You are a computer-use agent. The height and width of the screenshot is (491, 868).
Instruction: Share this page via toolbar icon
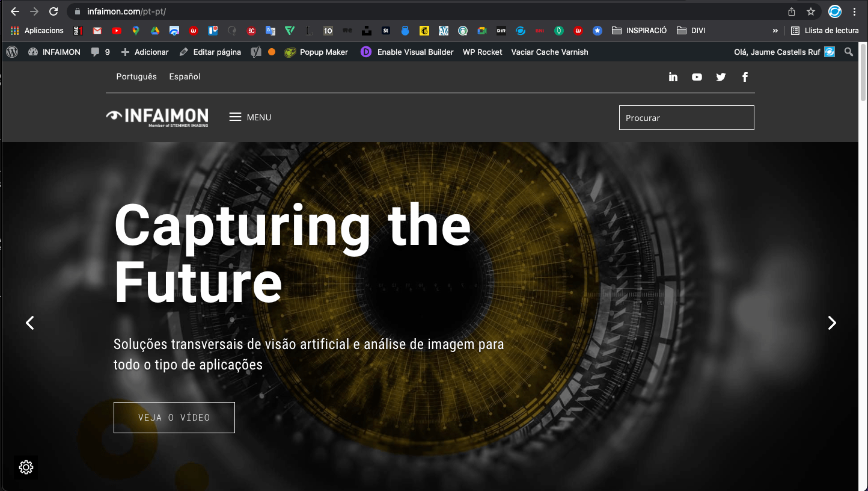pos(792,11)
